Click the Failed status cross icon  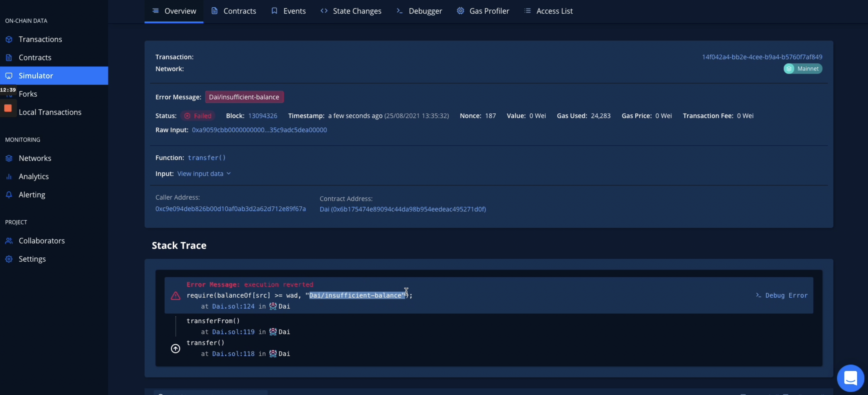point(187,116)
